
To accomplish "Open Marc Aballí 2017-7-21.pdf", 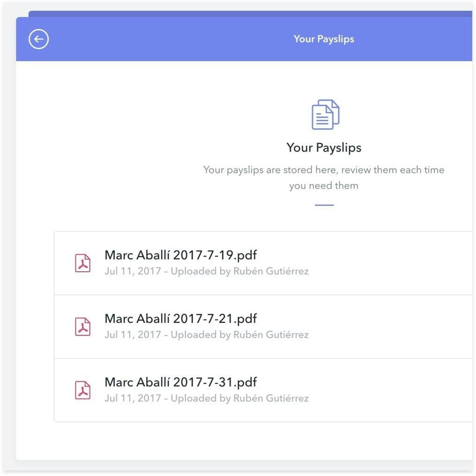I will [180, 319].
